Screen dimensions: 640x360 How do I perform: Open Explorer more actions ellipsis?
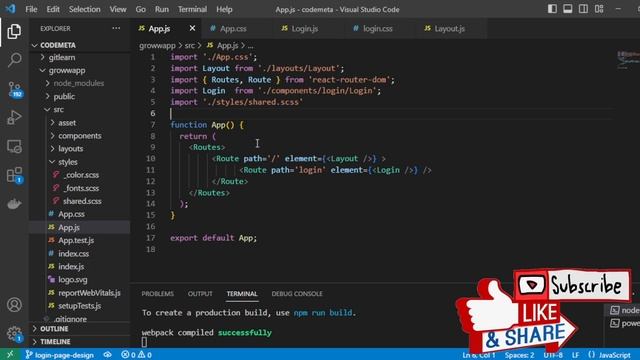(116, 29)
